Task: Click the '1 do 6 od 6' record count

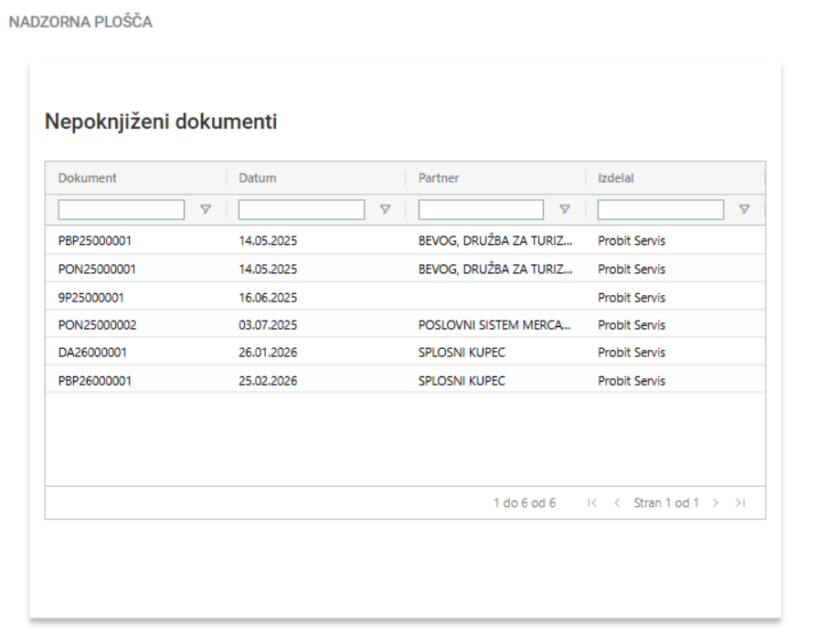Action: pyautogui.click(x=525, y=502)
